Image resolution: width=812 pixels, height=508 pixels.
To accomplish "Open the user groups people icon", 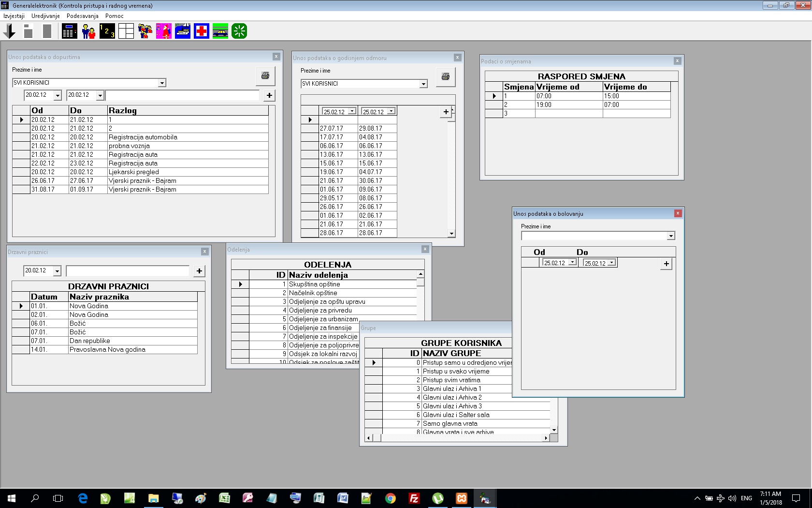I will [145, 31].
